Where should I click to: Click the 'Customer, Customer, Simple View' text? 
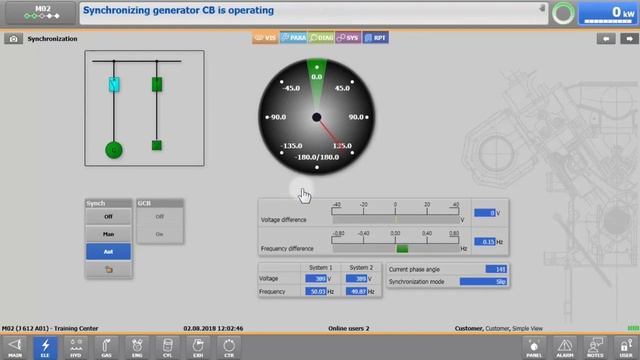click(x=498, y=328)
